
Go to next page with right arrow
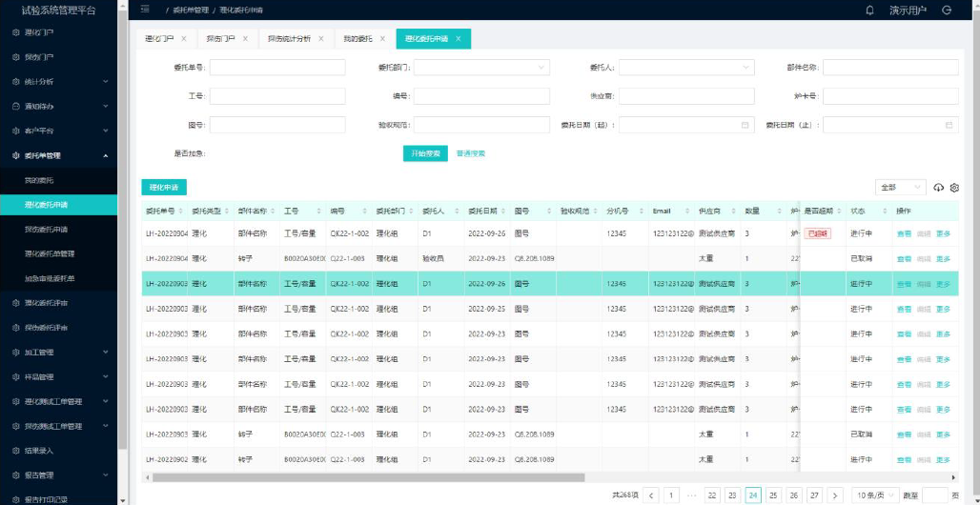click(x=835, y=495)
